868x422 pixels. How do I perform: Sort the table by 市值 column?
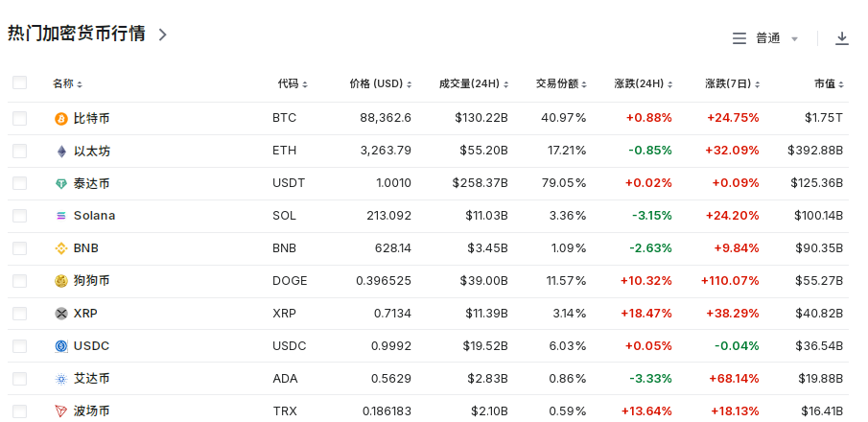(x=829, y=84)
